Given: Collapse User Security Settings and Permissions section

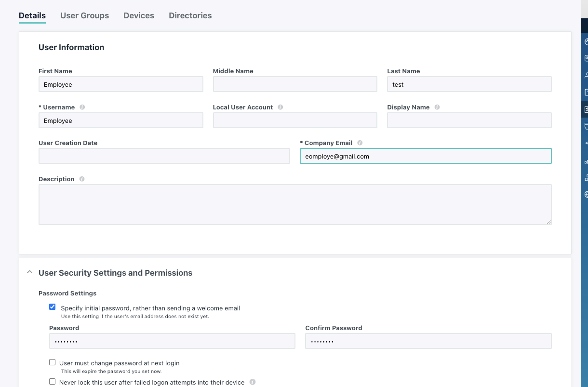Looking at the screenshot, I should tap(30, 272).
